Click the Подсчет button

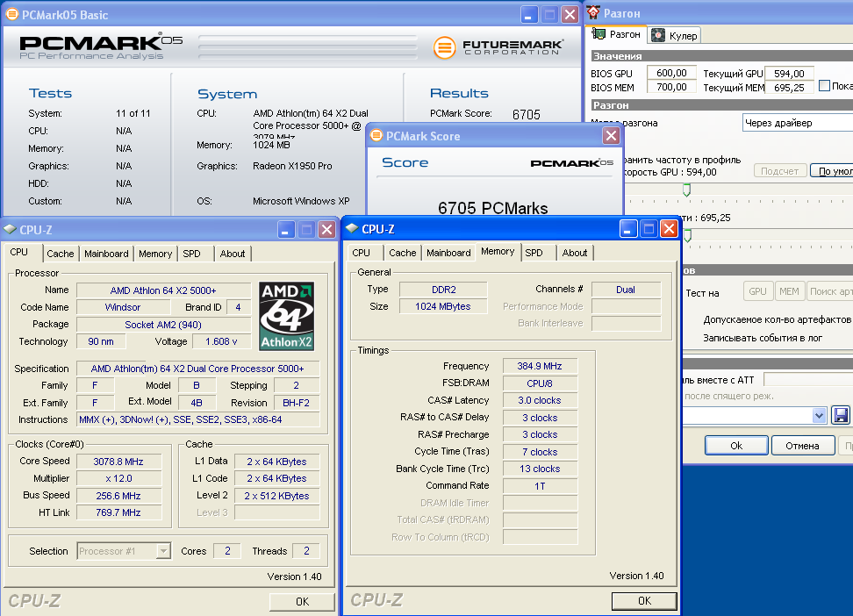pos(779,171)
